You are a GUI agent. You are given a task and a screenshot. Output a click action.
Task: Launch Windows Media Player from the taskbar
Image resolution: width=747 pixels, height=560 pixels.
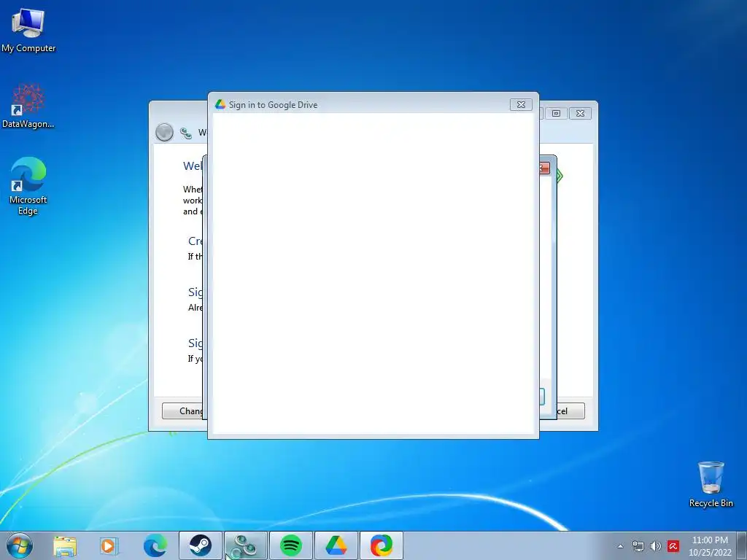click(109, 545)
